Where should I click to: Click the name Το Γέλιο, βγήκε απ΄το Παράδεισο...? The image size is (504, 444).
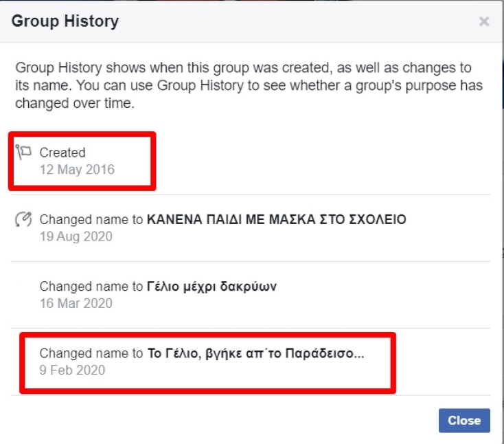click(x=251, y=353)
